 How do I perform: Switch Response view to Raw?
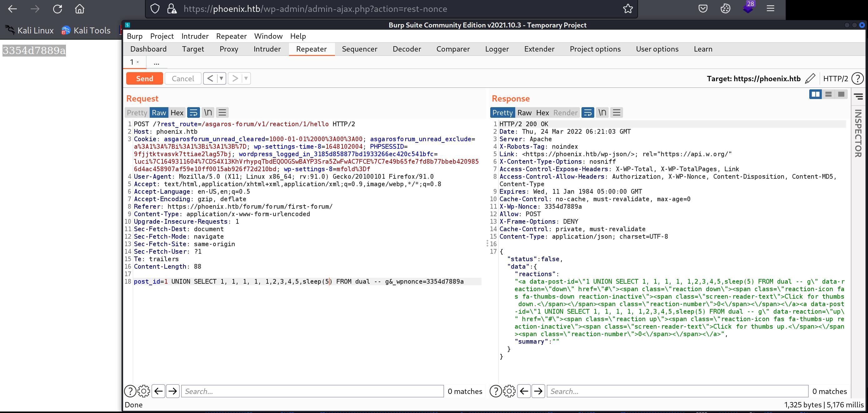pyautogui.click(x=524, y=112)
